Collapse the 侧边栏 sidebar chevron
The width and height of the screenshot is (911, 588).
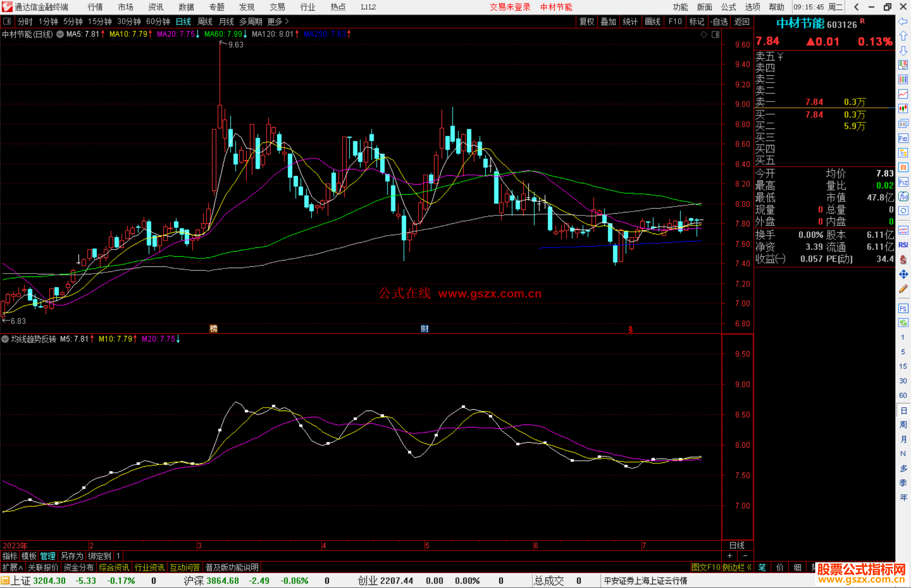coord(749,567)
